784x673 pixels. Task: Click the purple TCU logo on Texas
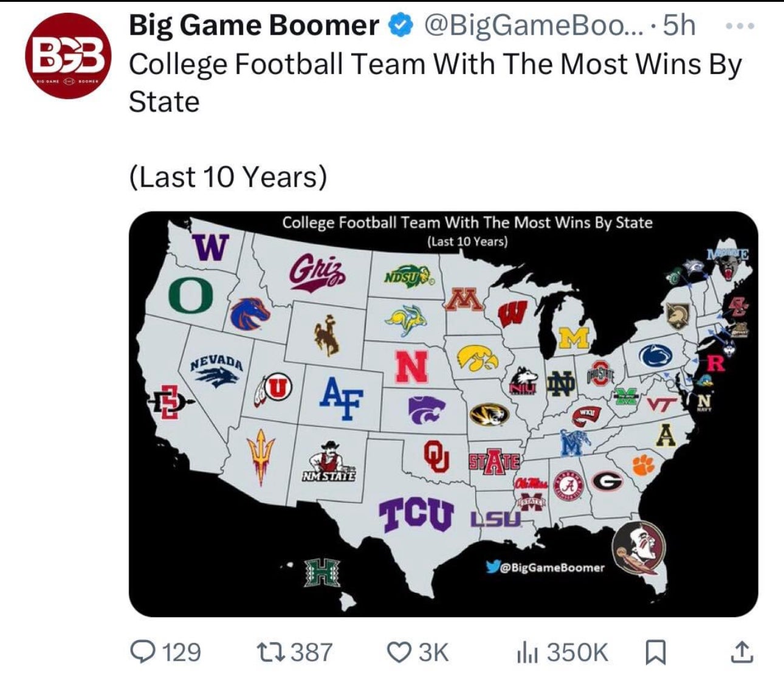(x=416, y=515)
